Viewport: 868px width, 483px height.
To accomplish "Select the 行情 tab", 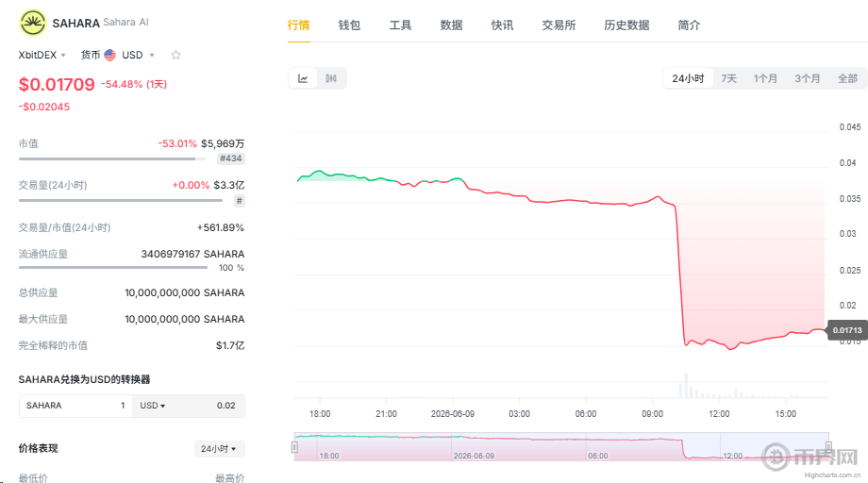I will point(298,25).
